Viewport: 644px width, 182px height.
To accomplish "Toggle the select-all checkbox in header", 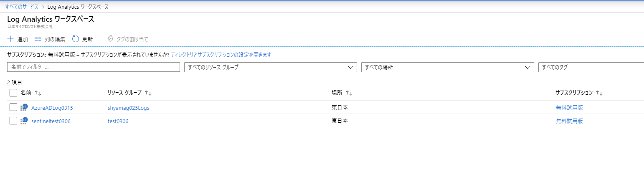I will coord(13,93).
